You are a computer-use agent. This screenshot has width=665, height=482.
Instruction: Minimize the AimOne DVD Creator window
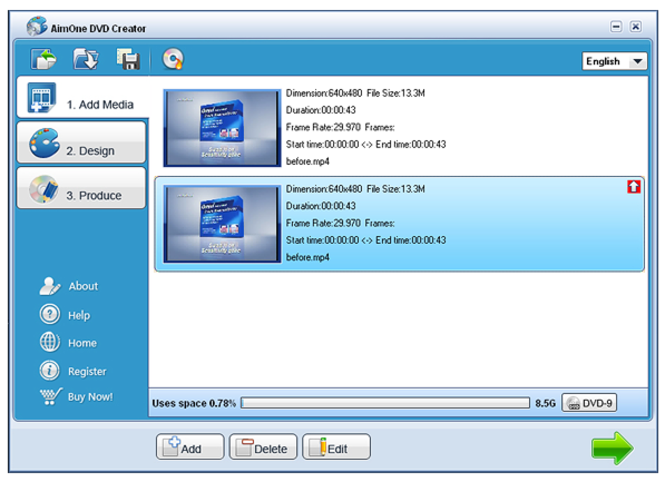click(616, 27)
